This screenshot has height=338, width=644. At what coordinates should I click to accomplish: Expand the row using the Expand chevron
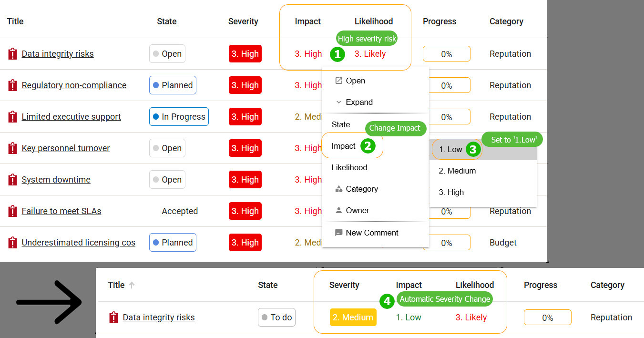(x=339, y=102)
